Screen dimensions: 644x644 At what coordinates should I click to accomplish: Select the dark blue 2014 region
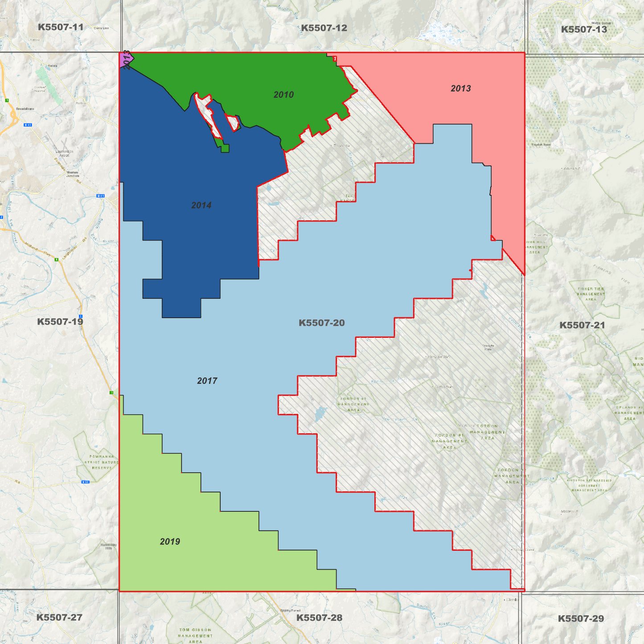tap(201, 205)
